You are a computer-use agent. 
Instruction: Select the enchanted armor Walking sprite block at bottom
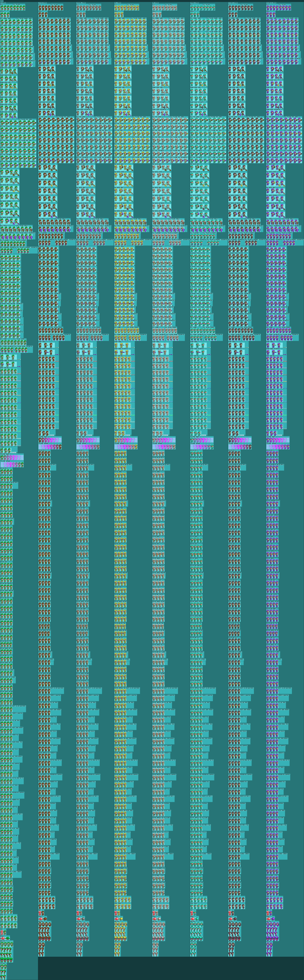tap(273, 931)
